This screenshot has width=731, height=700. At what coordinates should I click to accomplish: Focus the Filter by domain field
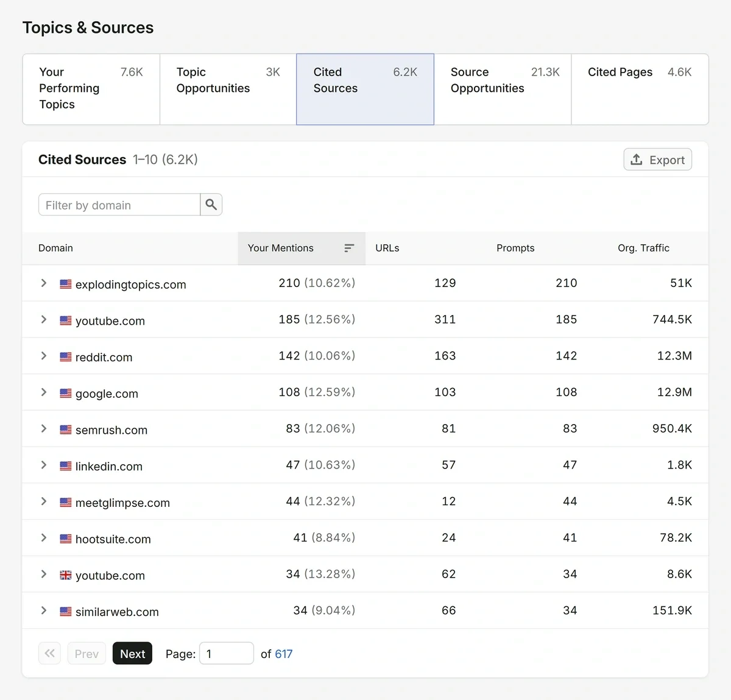pyautogui.click(x=119, y=205)
